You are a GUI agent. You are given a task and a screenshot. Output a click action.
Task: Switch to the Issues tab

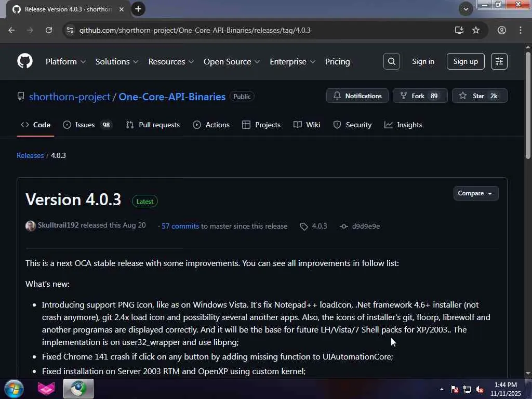(87, 125)
